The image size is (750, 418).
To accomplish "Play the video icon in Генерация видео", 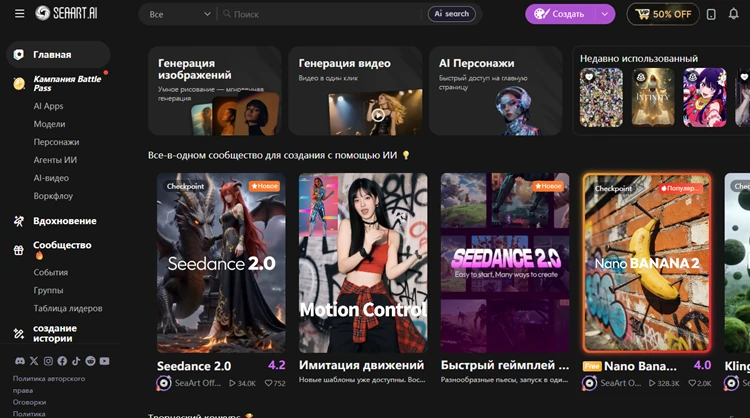I will (x=378, y=115).
